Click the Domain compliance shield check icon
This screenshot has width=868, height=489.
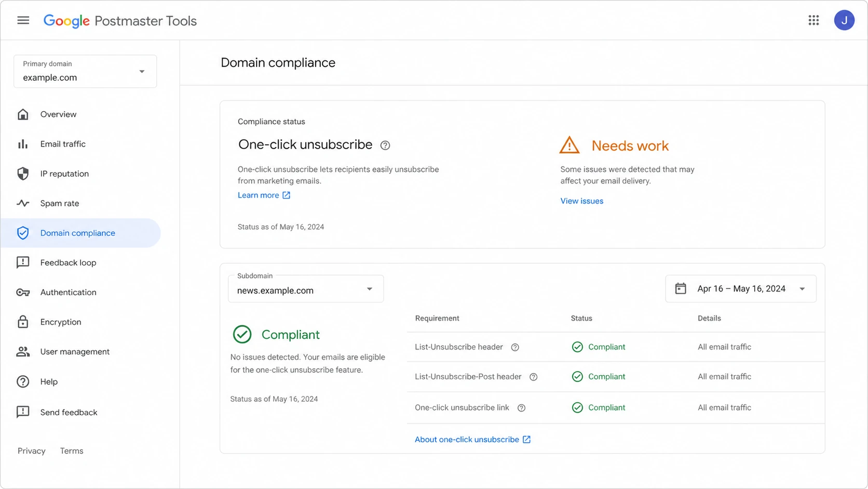click(23, 233)
